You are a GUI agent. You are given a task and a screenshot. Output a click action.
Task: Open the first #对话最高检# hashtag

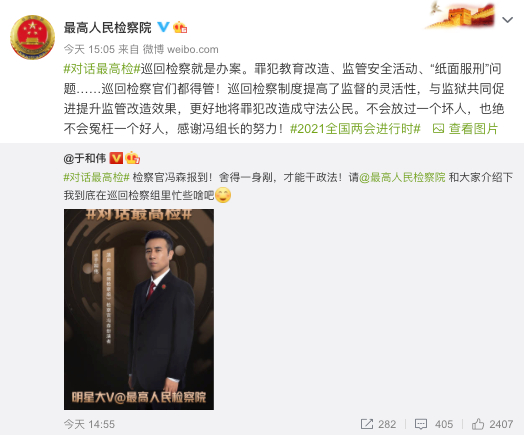click(102, 69)
